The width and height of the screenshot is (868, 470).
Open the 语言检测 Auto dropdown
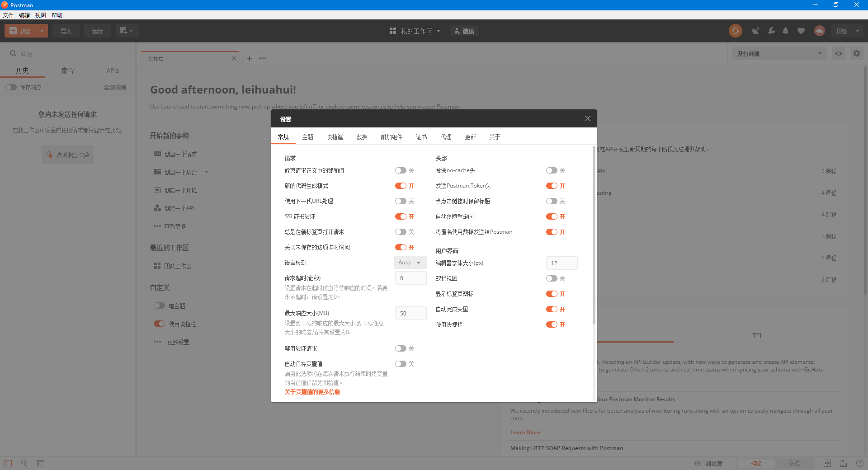pos(409,263)
